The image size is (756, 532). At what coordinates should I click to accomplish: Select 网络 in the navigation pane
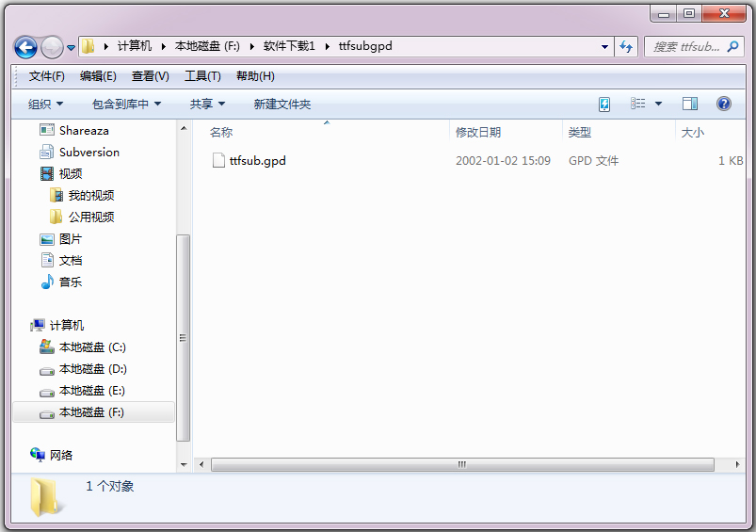[x=51, y=455]
